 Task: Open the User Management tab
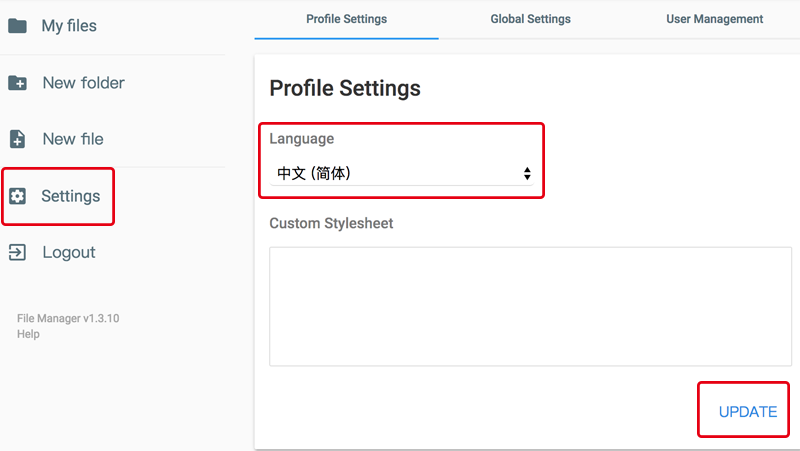pyautogui.click(x=714, y=19)
